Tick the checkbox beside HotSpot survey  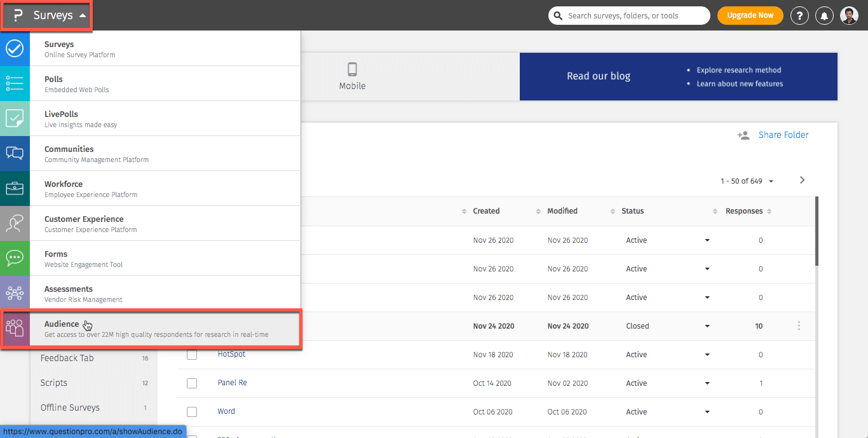pos(192,355)
